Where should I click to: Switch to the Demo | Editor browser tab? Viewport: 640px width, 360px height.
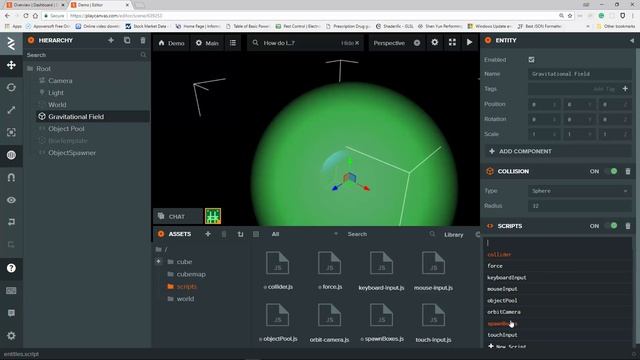(x=100, y=5)
